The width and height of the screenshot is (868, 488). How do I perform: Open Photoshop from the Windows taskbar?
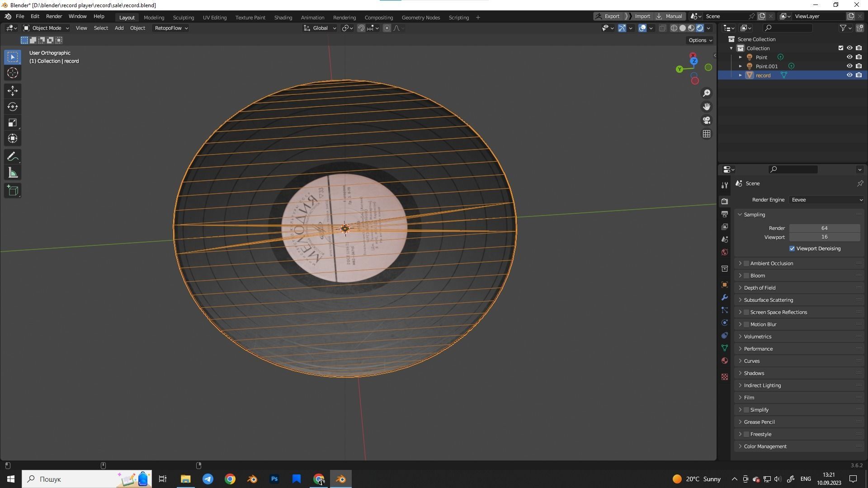[274, 479]
